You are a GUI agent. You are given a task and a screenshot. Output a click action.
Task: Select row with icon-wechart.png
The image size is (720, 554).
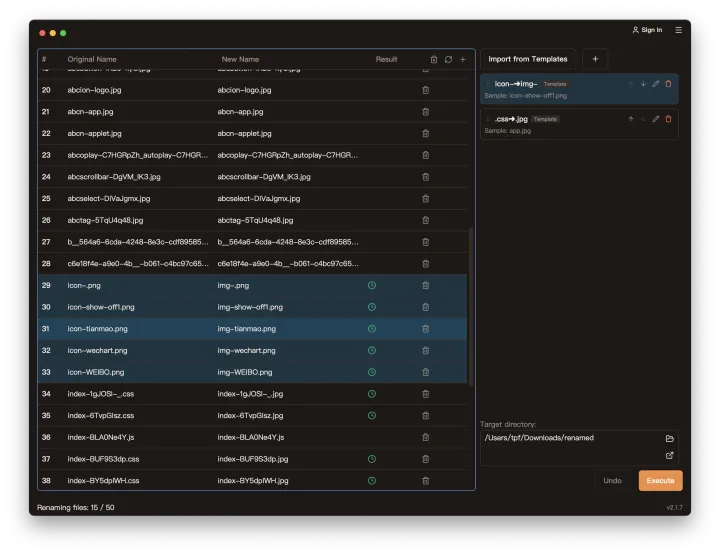click(x=253, y=350)
